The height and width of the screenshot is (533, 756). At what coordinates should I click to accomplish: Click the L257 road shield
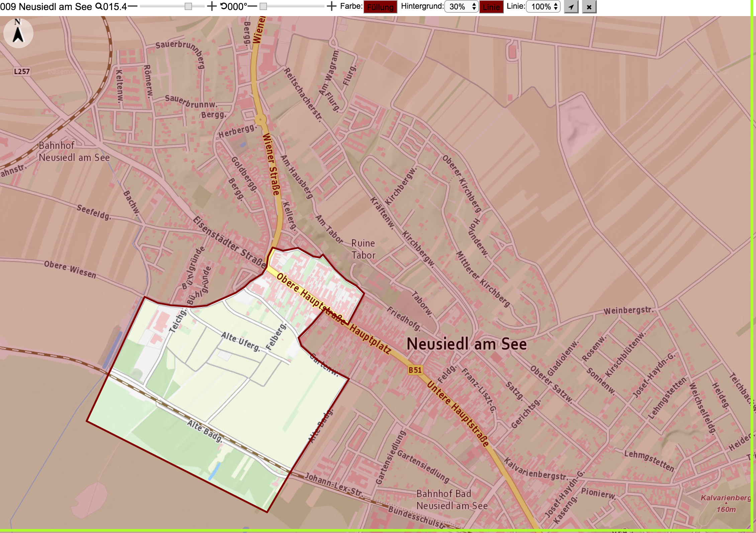pos(22,71)
